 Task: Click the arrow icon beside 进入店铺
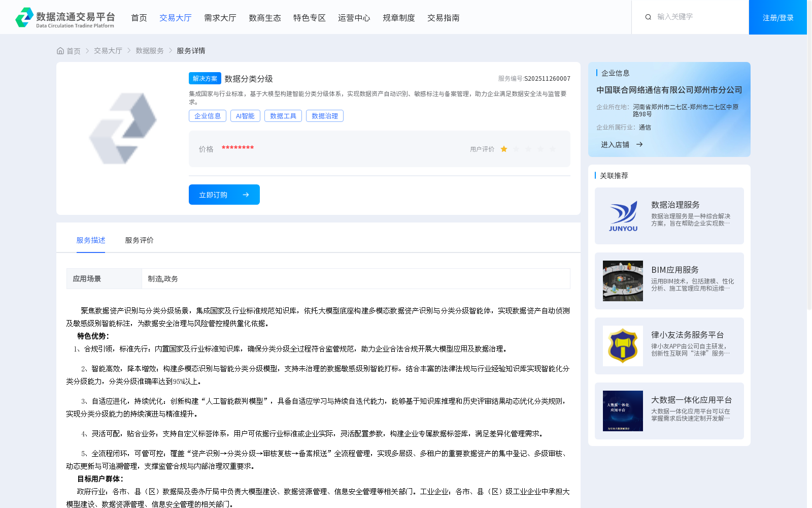click(x=639, y=145)
